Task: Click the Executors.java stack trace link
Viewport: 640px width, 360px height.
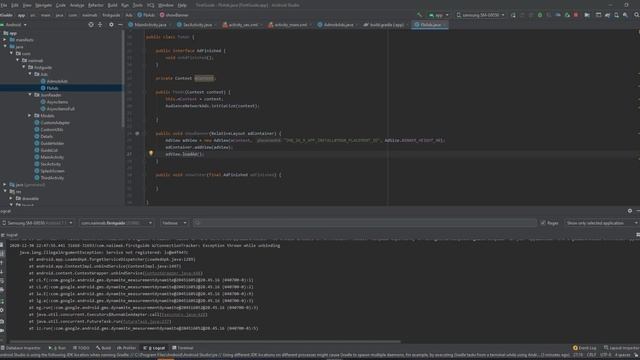Action: [183, 315]
